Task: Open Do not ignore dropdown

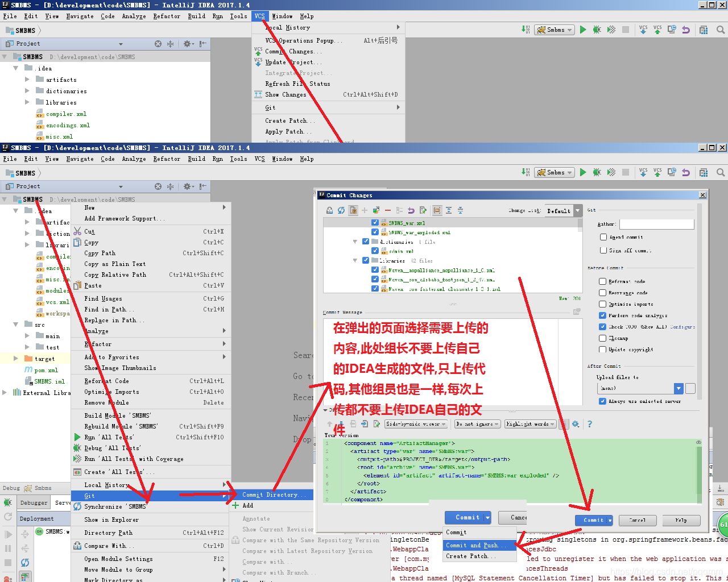Action: [477, 424]
